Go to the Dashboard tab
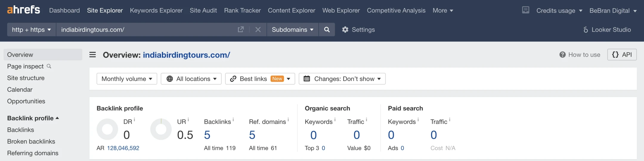Image resolution: width=644 pixels, height=161 pixels. point(64,10)
